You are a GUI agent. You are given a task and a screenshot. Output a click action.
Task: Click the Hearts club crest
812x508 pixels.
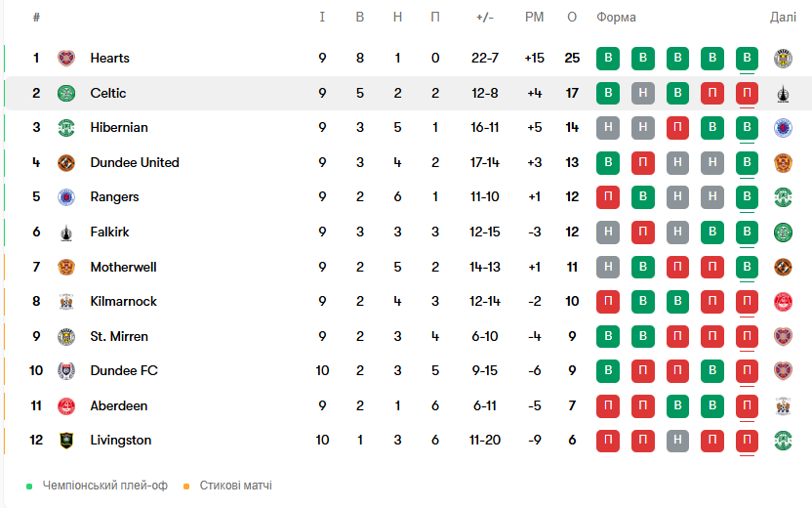click(66, 58)
